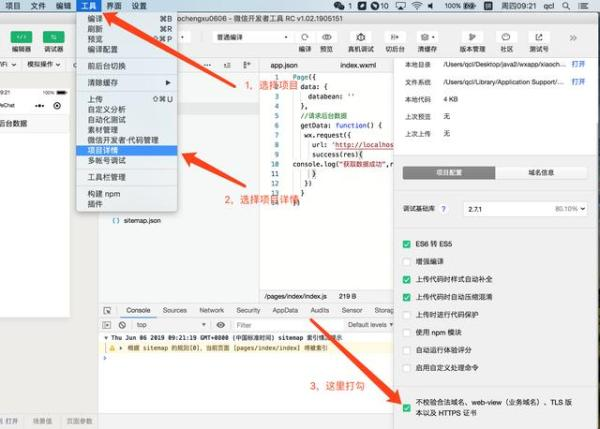Screen dimensions: 600x429
Task: Switch to the AppData devtools tab
Action: [x=285, y=310]
